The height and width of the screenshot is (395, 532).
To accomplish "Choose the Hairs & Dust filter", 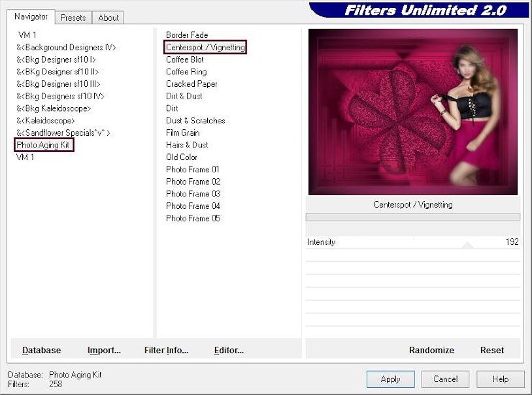I will click(x=187, y=145).
